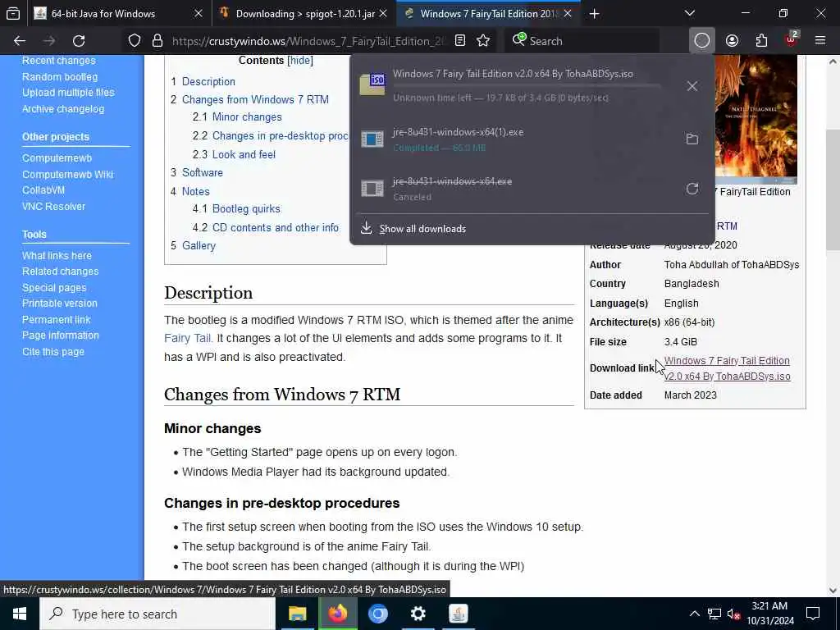This screenshot has height=630, width=840.
Task: Open Recent changes in sidebar
Action: tap(59, 61)
